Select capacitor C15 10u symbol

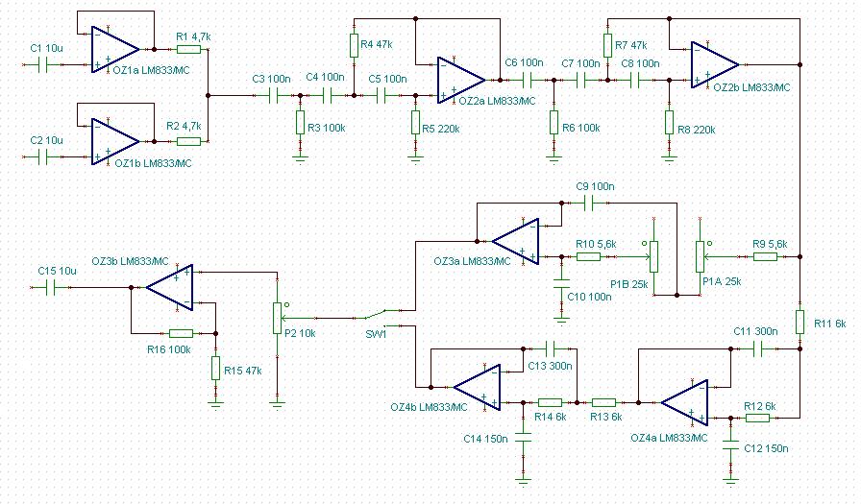click(x=51, y=287)
